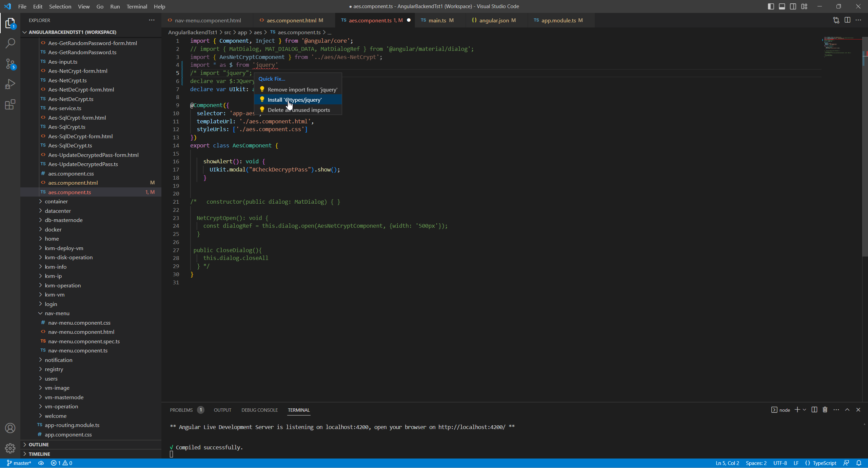
Task: Open the Extensions view
Action: tap(10, 104)
